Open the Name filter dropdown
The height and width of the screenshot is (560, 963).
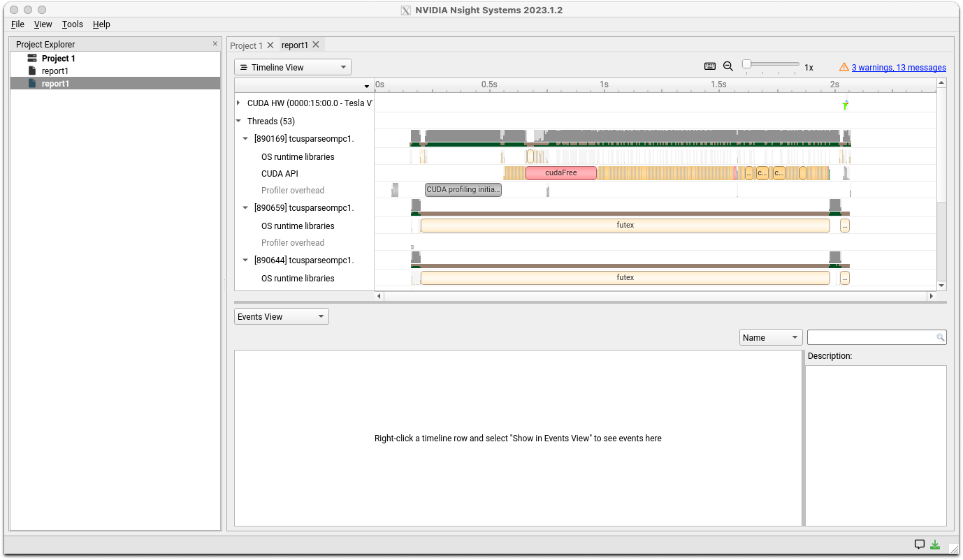point(770,337)
